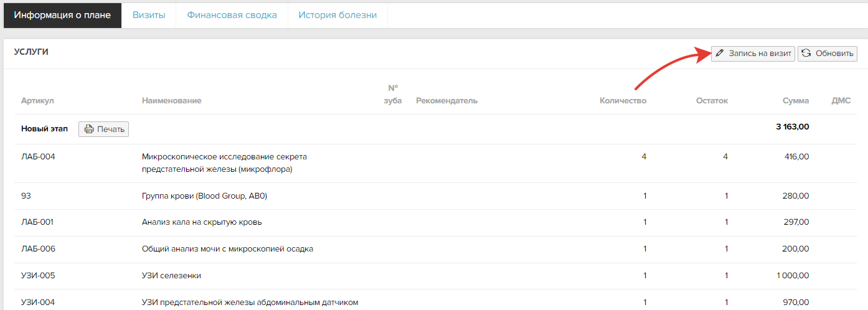Click the УСЛУГИ section heading
The height and width of the screenshot is (310, 868).
(31, 52)
